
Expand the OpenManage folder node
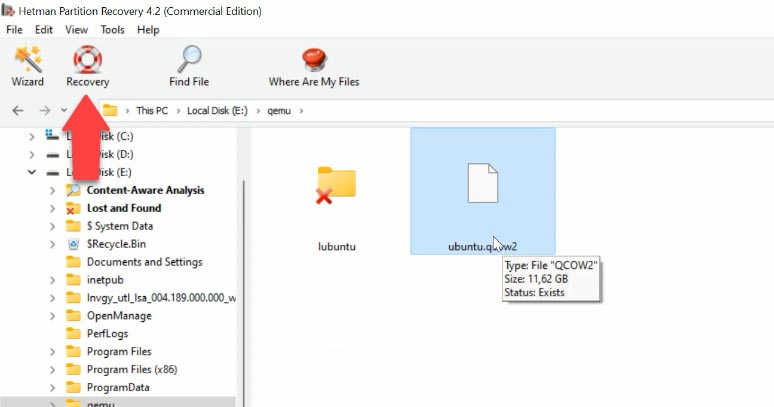52,316
